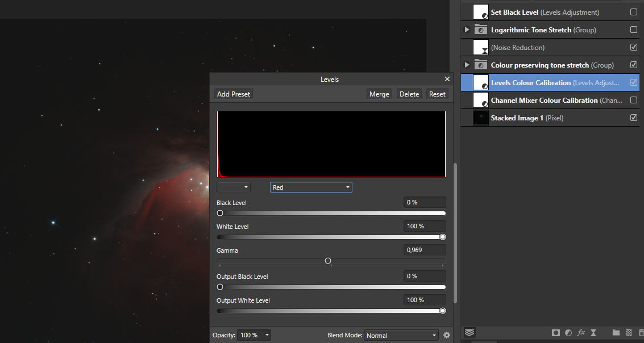Select the Noise Reduction layer name
Image resolution: width=644 pixels, height=343 pixels.
tap(517, 48)
